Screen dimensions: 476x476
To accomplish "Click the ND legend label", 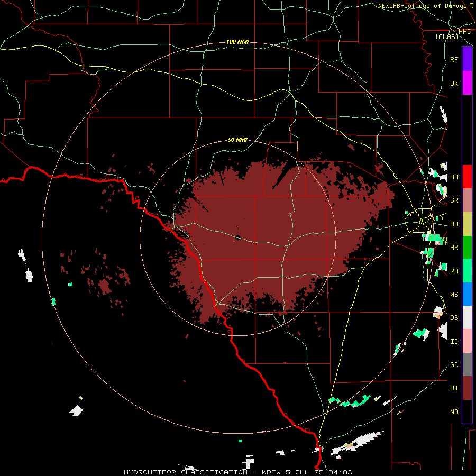I will 454,412.
